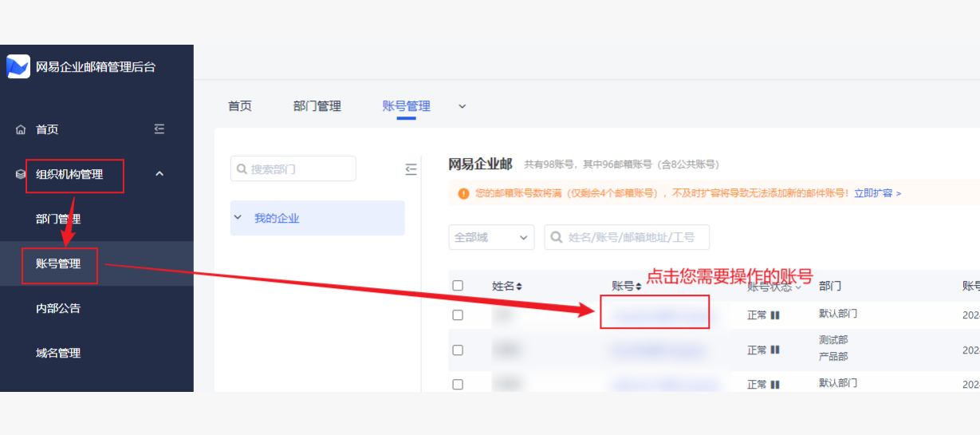This screenshot has width=980, height=435.
Task: Sort by the 姓名 column arrows
Action: pyautogui.click(x=520, y=286)
